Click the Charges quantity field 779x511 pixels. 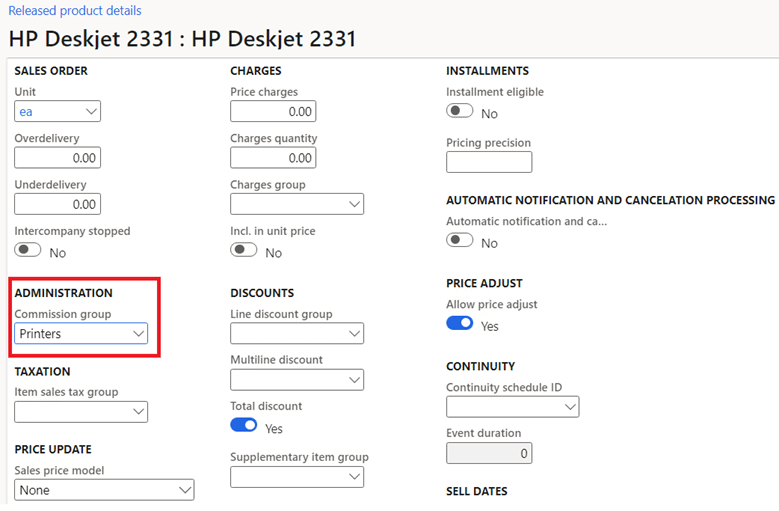273,158
